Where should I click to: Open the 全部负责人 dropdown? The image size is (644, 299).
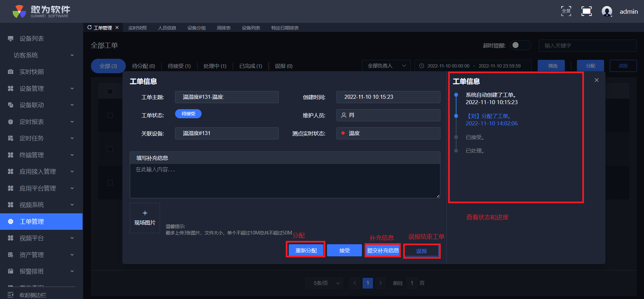point(386,66)
